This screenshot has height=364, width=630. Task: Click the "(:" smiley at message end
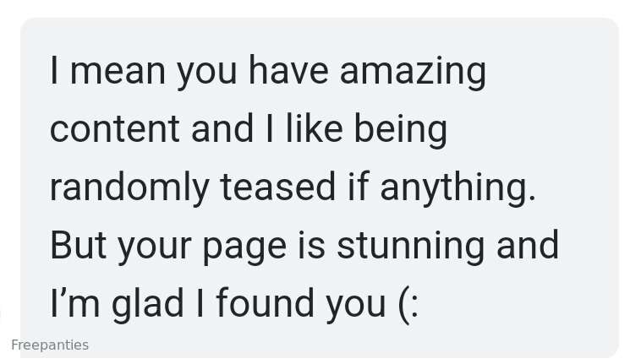pos(408,305)
